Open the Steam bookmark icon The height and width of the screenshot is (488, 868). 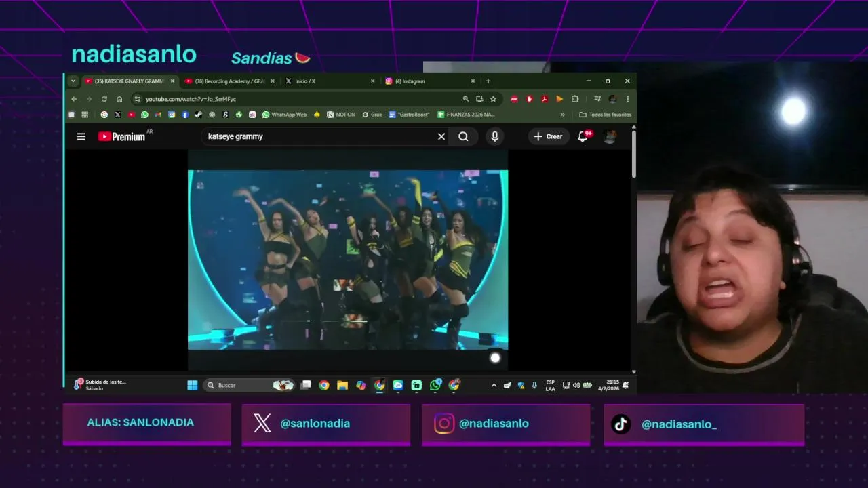tap(198, 115)
